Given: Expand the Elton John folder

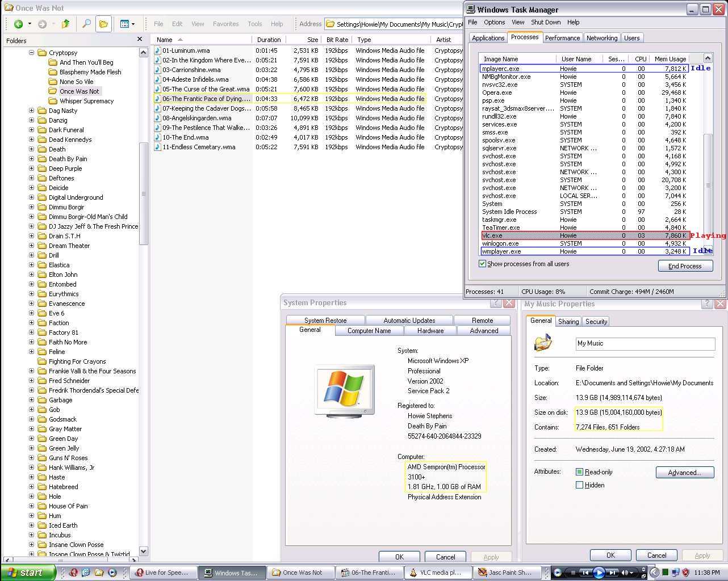Looking at the screenshot, I should (x=32, y=275).
